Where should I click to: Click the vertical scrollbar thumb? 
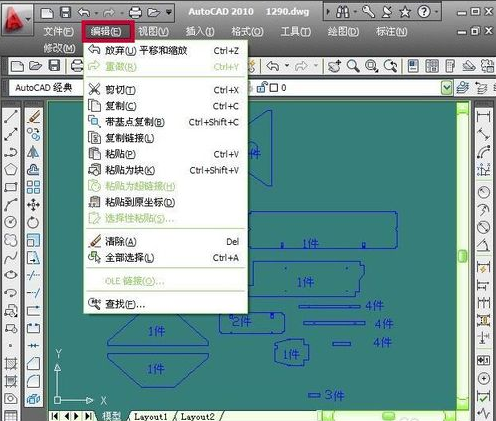462,256
